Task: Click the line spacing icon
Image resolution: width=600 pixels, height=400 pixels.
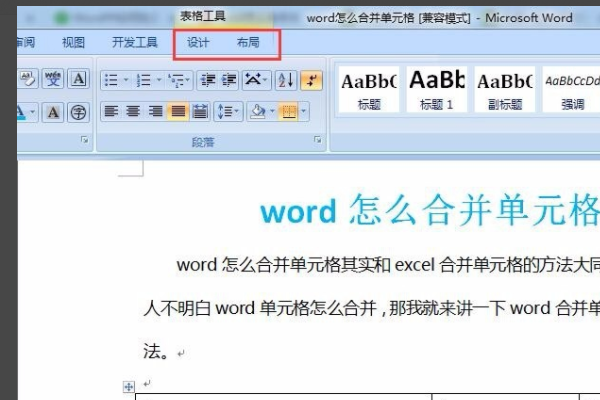Action: point(225,112)
